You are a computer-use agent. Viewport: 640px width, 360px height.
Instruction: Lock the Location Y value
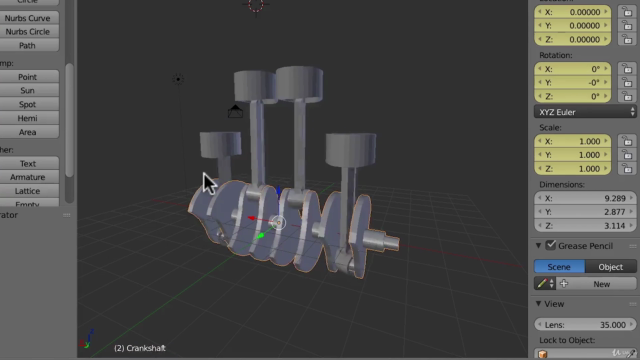coord(627,26)
